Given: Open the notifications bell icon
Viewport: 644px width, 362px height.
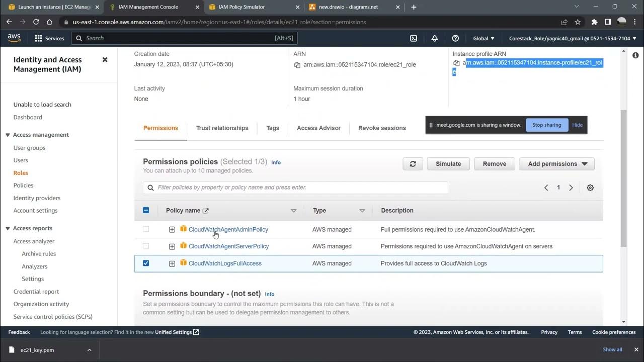Looking at the screenshot, I should tap(435, 38).
